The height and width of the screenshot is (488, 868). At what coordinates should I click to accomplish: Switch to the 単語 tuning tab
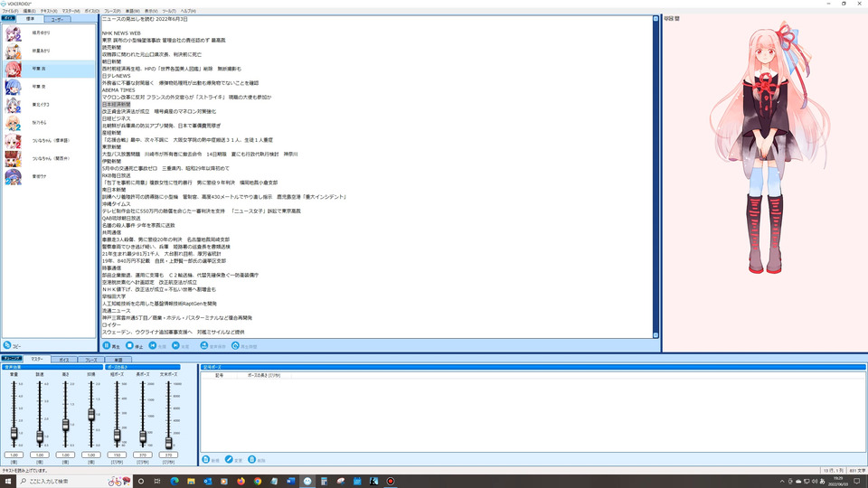click(x=118, y=360)
